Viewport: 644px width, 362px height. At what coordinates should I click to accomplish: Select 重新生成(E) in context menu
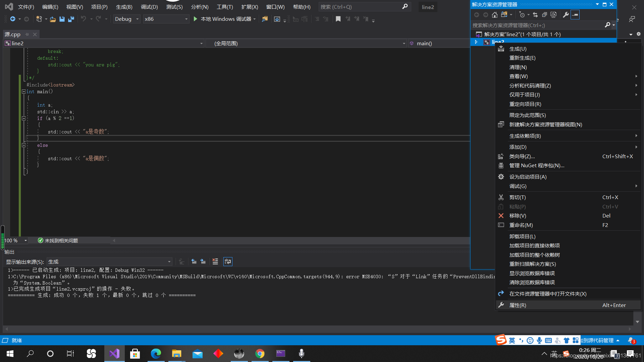click(569, 58)
